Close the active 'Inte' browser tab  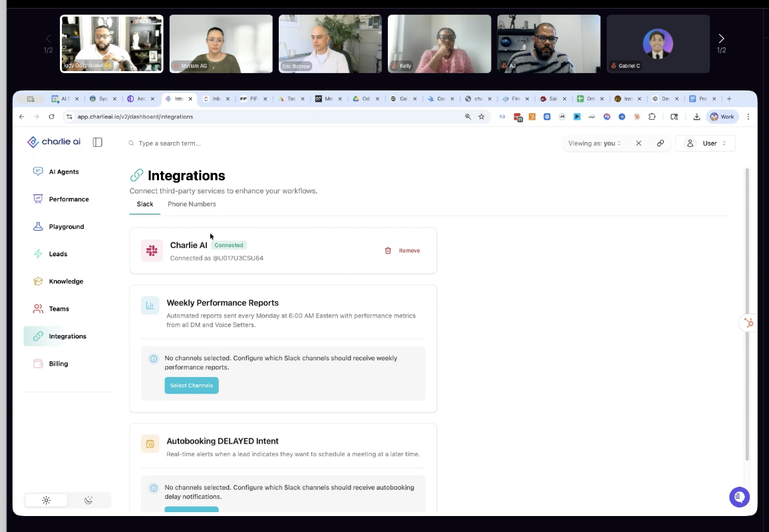point(190,98)
